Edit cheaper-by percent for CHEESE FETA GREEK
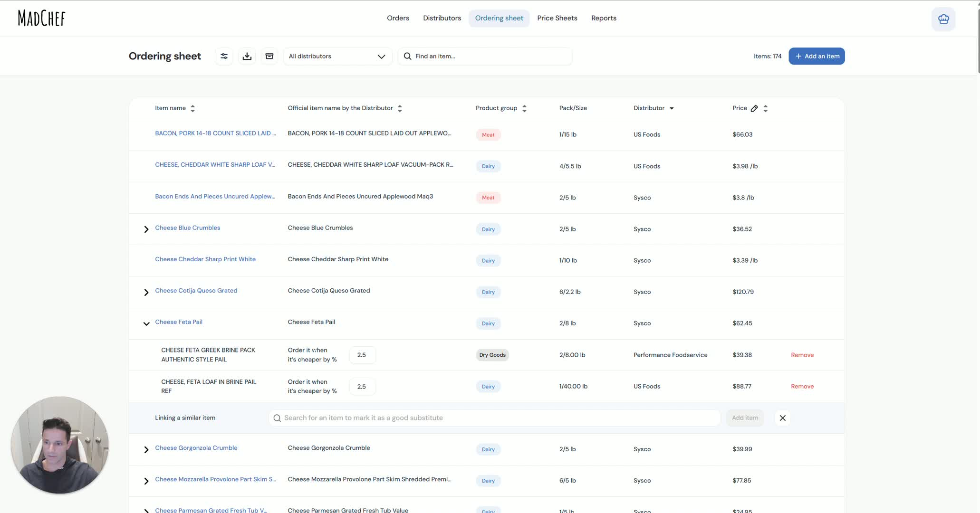The image size is (980, 513). (x=362, y=355)
